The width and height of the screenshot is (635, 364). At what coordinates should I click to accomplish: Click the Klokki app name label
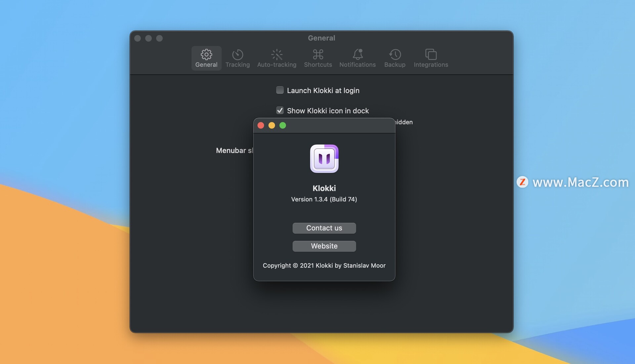point(324,188)
